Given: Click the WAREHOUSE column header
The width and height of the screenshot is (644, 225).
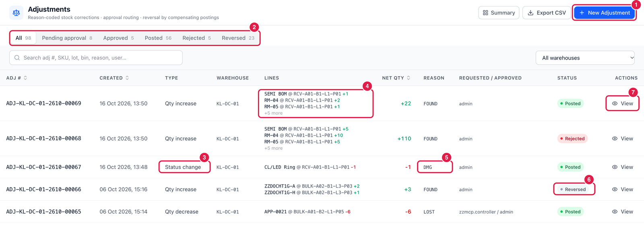Looking at the screenshot, I should click(x=233, y=78).
